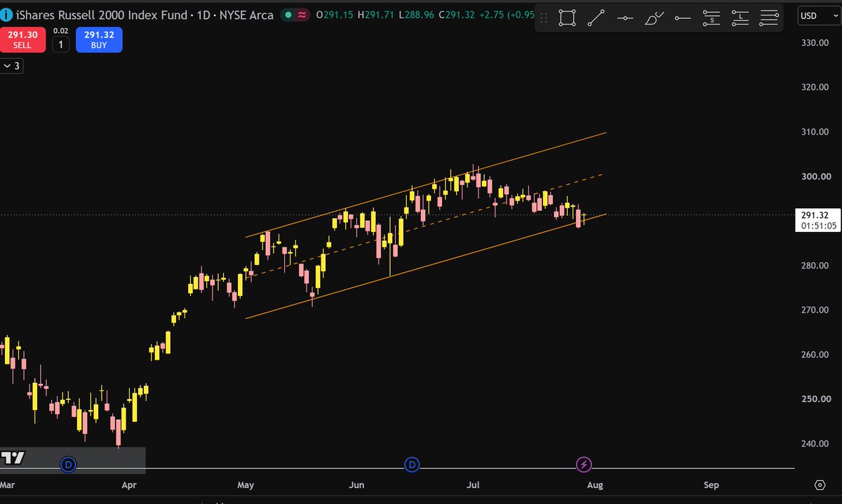Click the 310.00 price axis label
The height and width of the screenshot is (504, 842).
817,132
